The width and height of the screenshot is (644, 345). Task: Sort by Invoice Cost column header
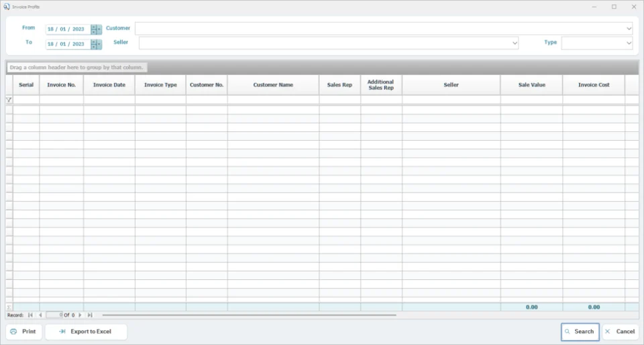[x=594, y=85]
